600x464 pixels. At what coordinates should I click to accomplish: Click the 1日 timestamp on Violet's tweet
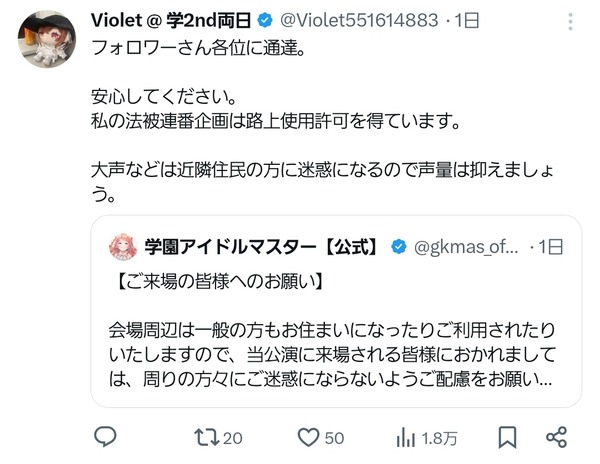467,20
